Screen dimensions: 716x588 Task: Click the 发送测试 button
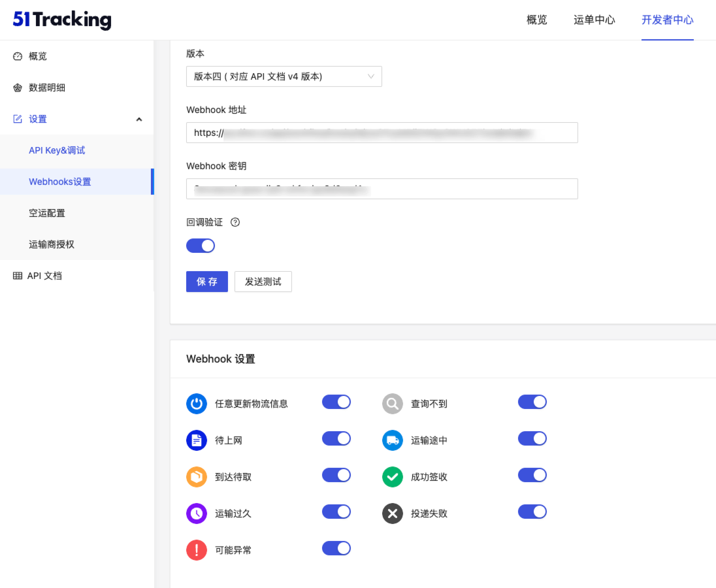[263, 282]
